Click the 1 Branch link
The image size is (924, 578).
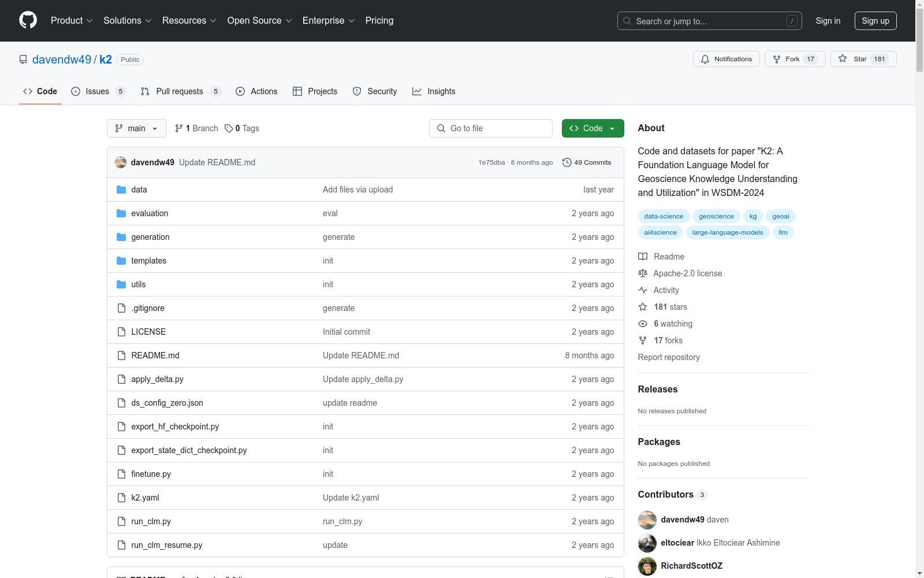[196, 128]
